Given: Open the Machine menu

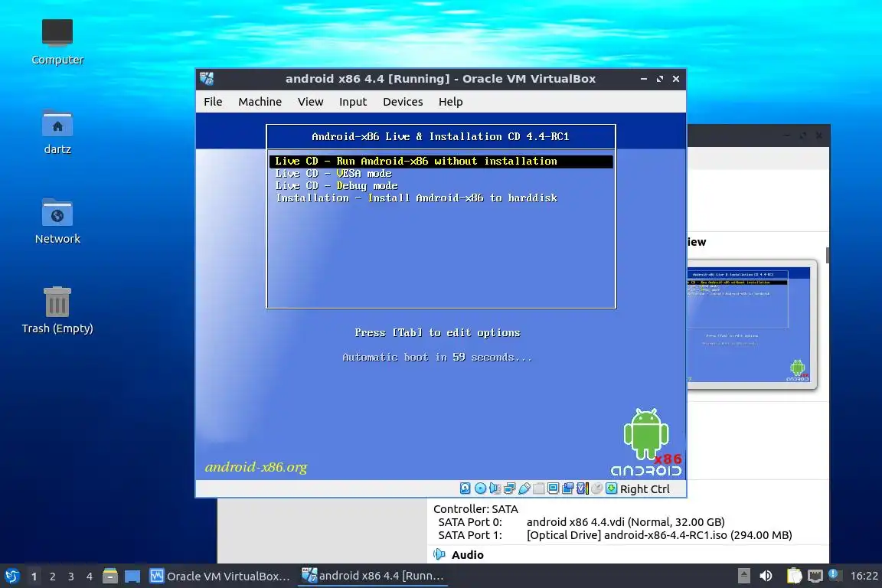Looking at the screenshot, I should click(x=260, y=102).
